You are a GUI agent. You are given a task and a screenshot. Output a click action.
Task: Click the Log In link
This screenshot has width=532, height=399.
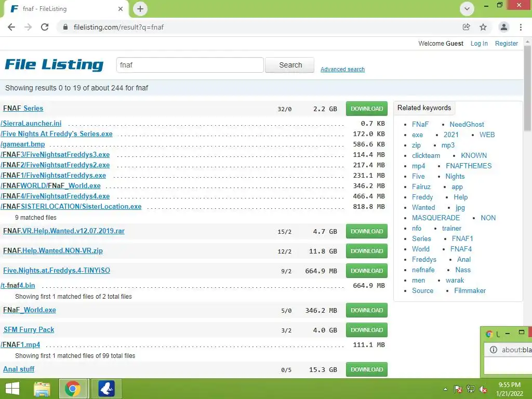(x=479, y=44)
